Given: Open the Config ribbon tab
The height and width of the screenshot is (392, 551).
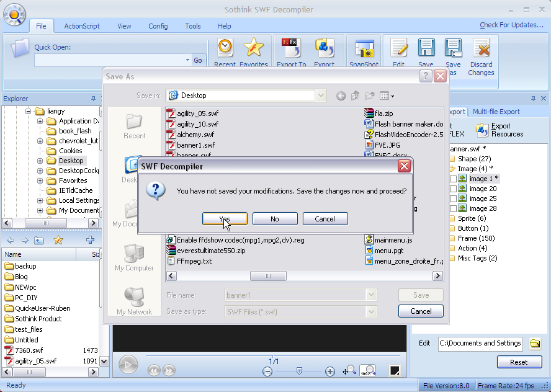Looking at the screenshot, I should tap(158, 26).
